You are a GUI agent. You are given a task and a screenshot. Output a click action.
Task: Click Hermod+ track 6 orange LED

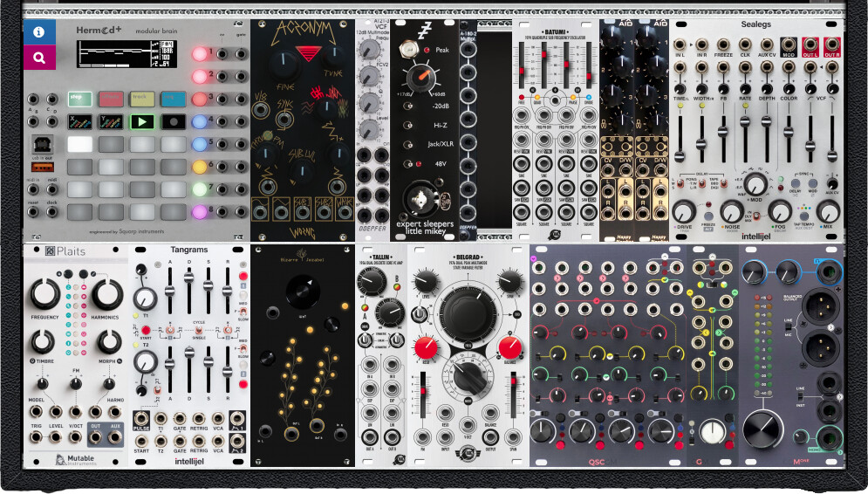tap(199, 167)
